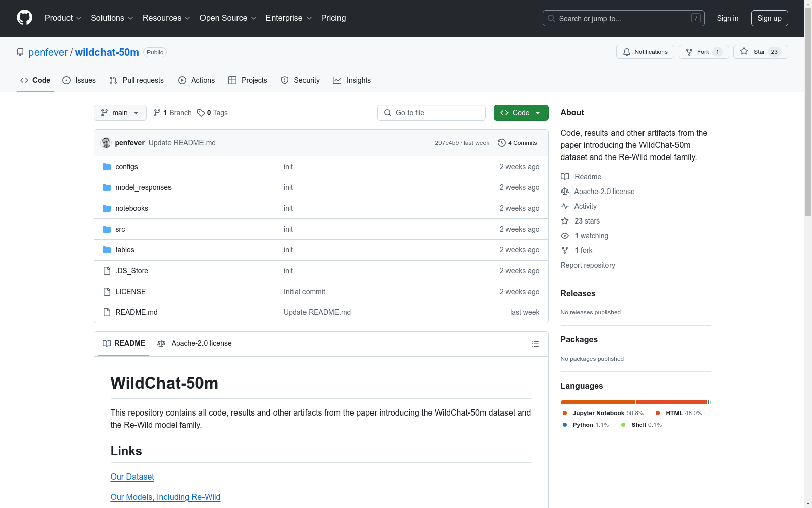812x508 pixels.
Task: Click the pulse icon next to Activity
Action: point(565,206)
